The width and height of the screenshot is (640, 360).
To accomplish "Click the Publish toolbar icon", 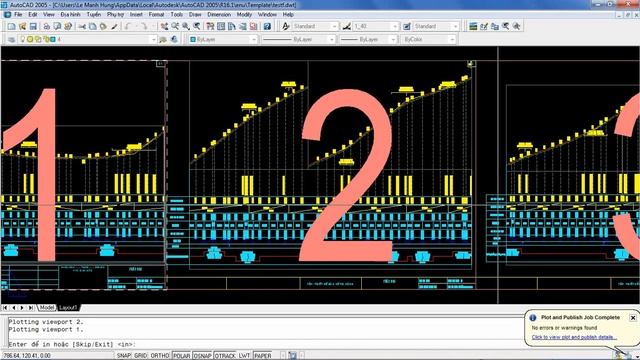I will tap(68, 26).
